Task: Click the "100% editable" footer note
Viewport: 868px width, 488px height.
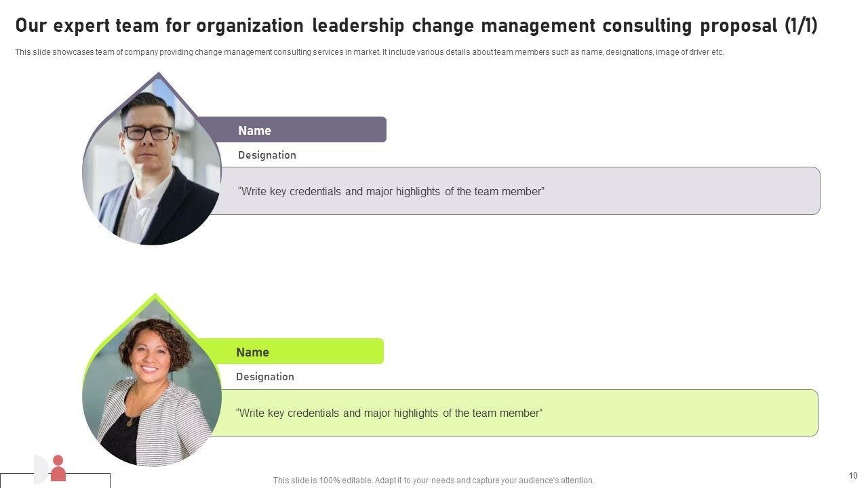Action: coord(433,481)
